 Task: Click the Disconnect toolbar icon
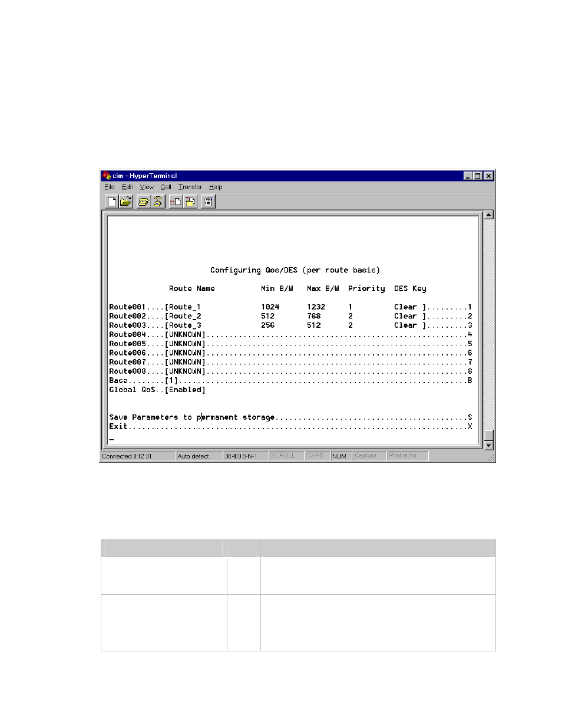coord(157,202)
